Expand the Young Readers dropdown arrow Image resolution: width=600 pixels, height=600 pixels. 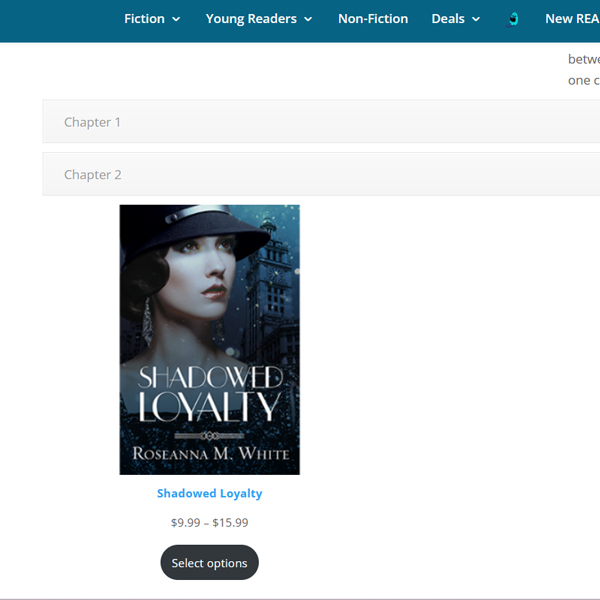pos(308,19)
